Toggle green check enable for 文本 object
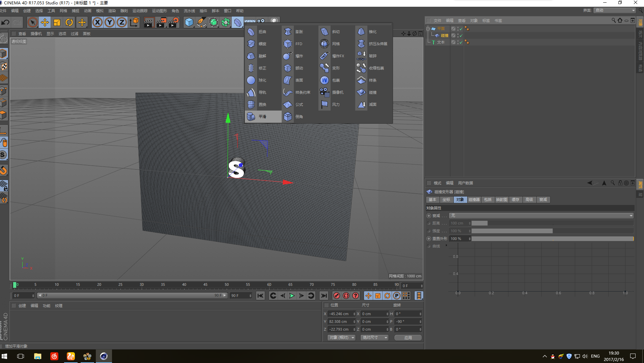Viewport: 644px width, 363px height. click(461, 42)
